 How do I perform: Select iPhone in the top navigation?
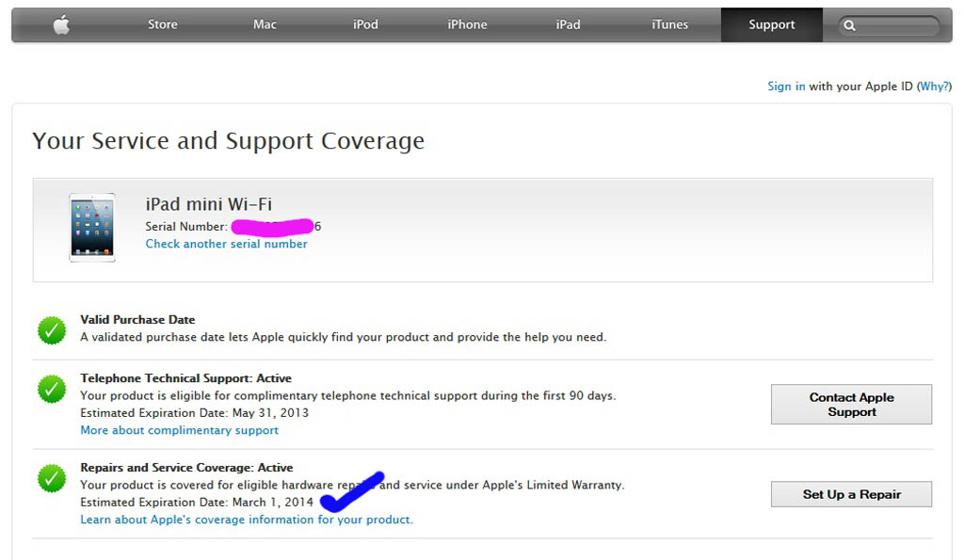[x=467, y=24]
